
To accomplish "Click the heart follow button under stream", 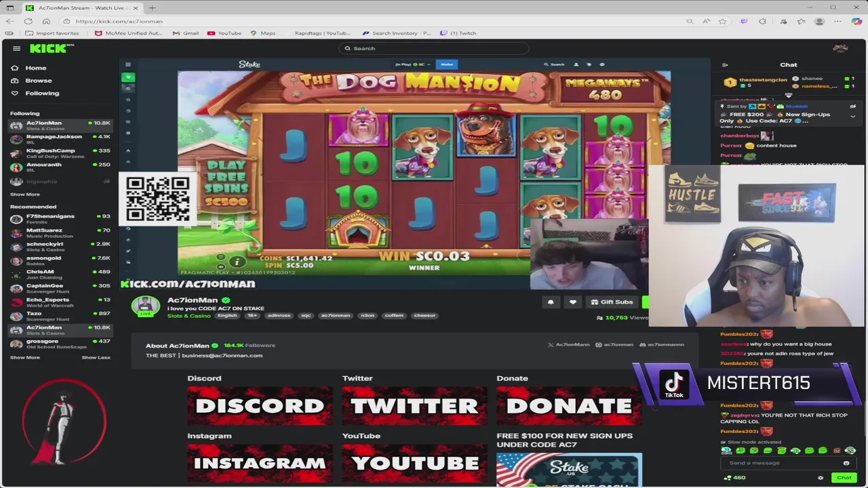I will (573, 302).
